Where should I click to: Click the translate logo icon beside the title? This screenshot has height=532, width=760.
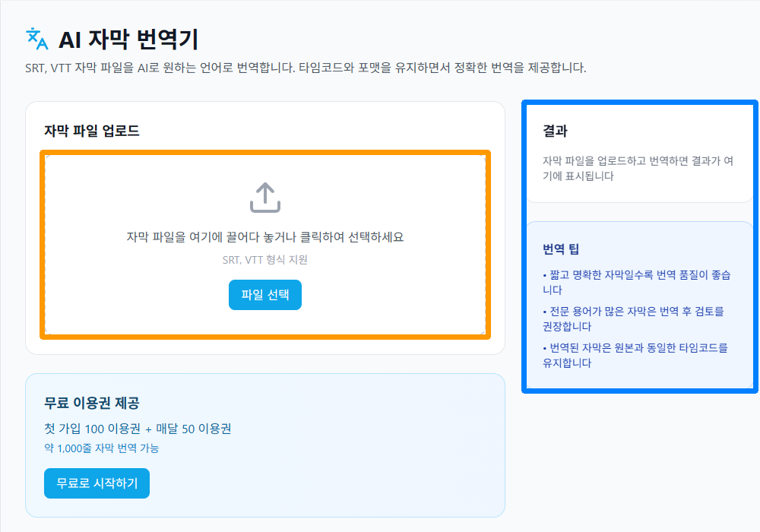(36, 39)
